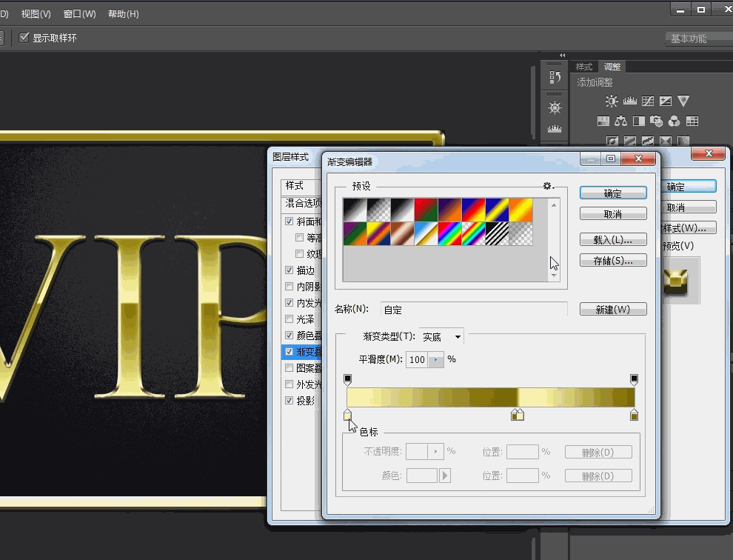The width and height of the screenshot is (733, 560).
Task: Click preset list scroll-up arrow
Action: (554, 205)
